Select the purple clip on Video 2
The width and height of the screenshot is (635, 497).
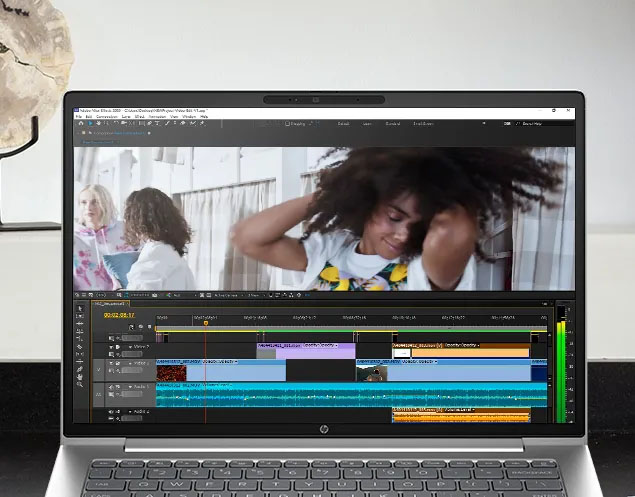pyautogui.click(x=306, y=351)
